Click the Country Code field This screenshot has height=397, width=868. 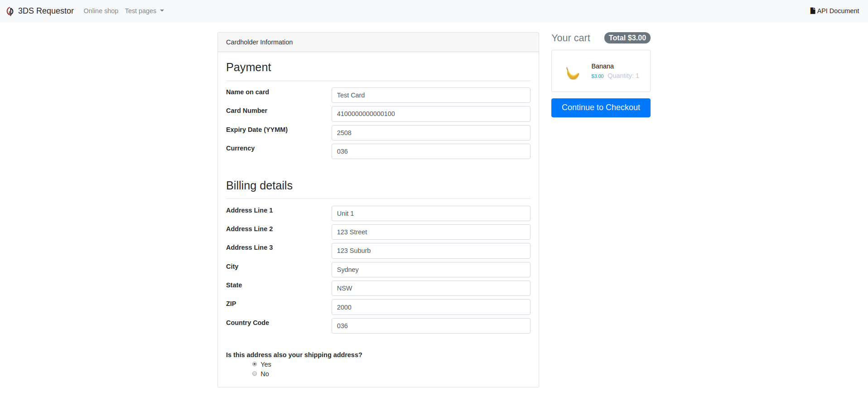point(430,326)
